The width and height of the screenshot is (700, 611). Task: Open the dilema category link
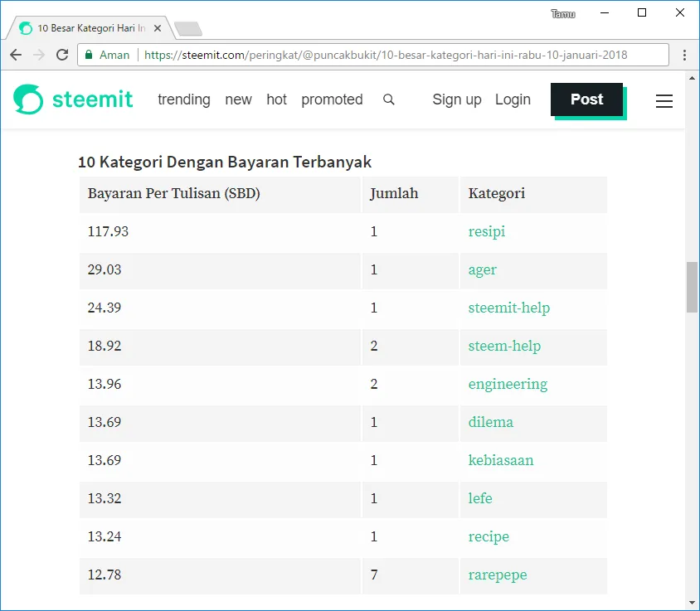tap(491, 422)
